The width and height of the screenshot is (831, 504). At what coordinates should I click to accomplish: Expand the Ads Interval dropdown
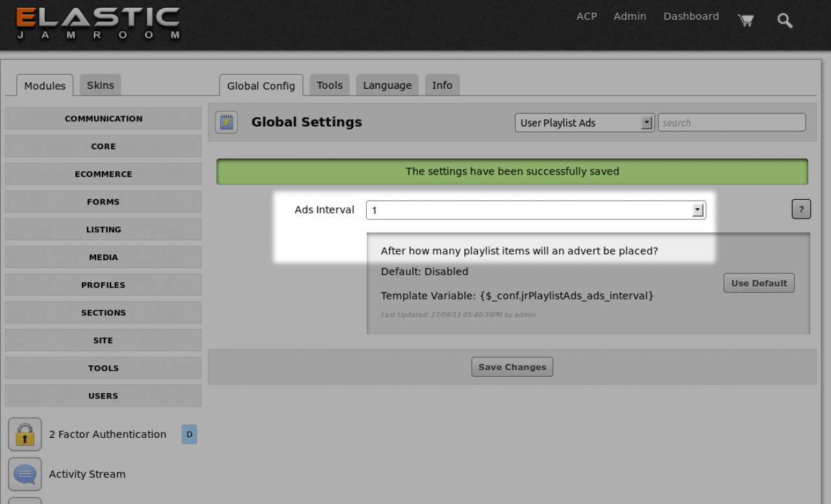(x=536, y=210)
